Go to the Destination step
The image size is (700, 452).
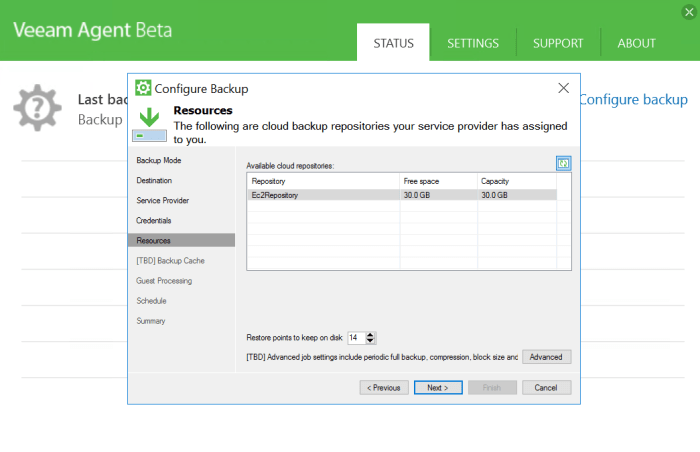point(154,180)
